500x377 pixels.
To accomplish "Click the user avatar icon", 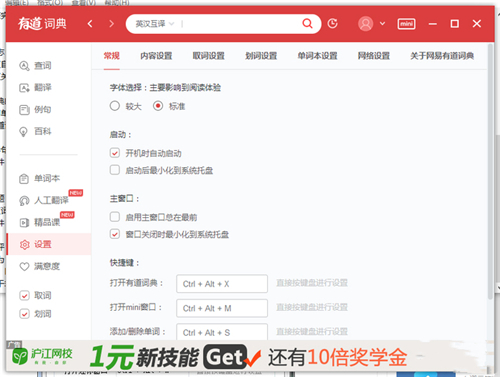I will click(365, 24).
